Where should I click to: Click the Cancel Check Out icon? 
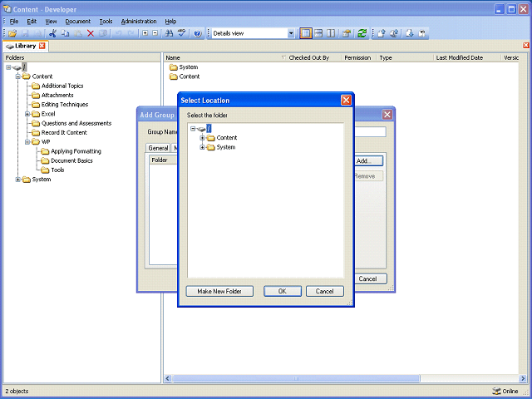pos(422,33)
